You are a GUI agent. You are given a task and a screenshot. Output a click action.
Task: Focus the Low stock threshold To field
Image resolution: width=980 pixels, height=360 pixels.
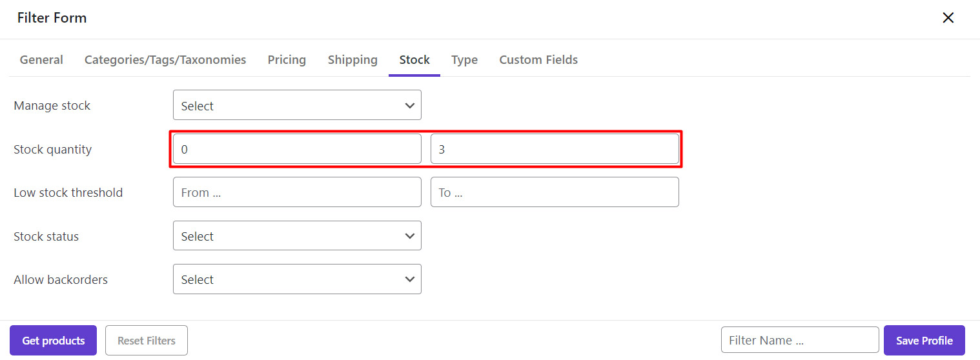coord(555,192)
